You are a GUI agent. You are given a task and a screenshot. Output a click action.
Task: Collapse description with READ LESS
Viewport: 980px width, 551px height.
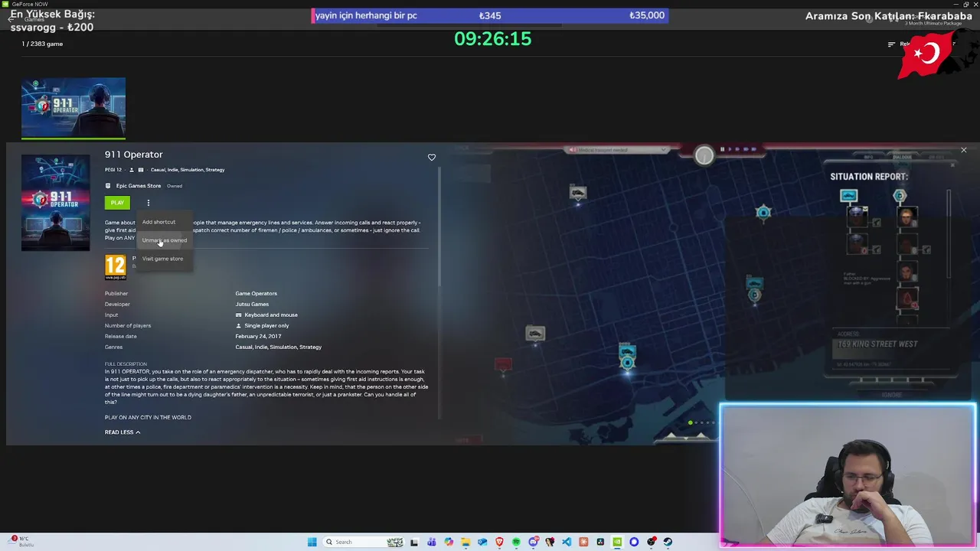click(x=122, y=432)
